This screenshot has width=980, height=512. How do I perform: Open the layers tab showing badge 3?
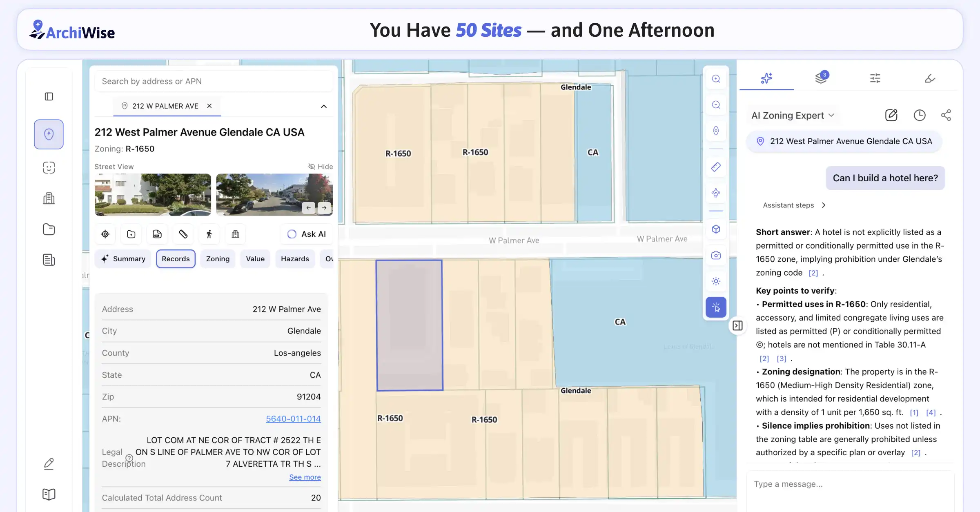[x=821, y=78]
